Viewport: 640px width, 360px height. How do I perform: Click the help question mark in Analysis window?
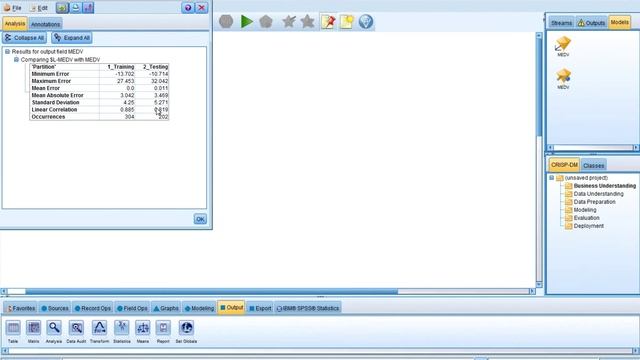[x=188, y=8]
